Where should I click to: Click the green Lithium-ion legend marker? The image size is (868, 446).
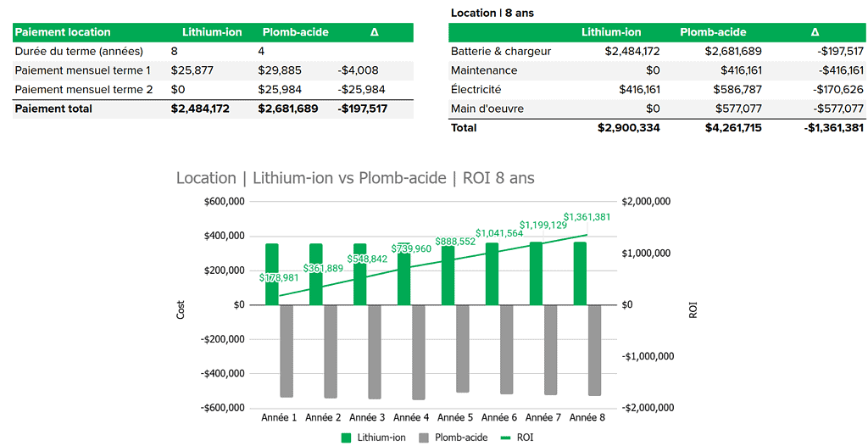pyautogui.click(x=346, y=438)
